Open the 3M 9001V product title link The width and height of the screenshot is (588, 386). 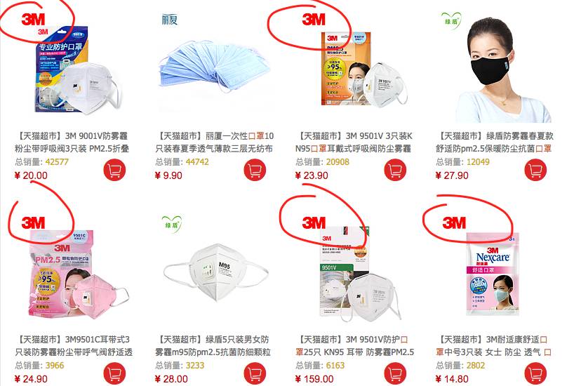[x=72, y=142]
